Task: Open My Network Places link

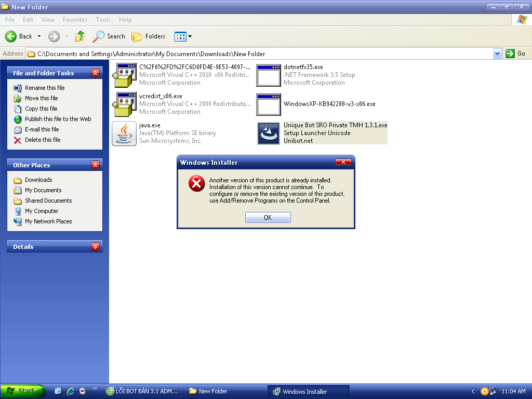Action: pyautogui.click(x=48, y=221)
